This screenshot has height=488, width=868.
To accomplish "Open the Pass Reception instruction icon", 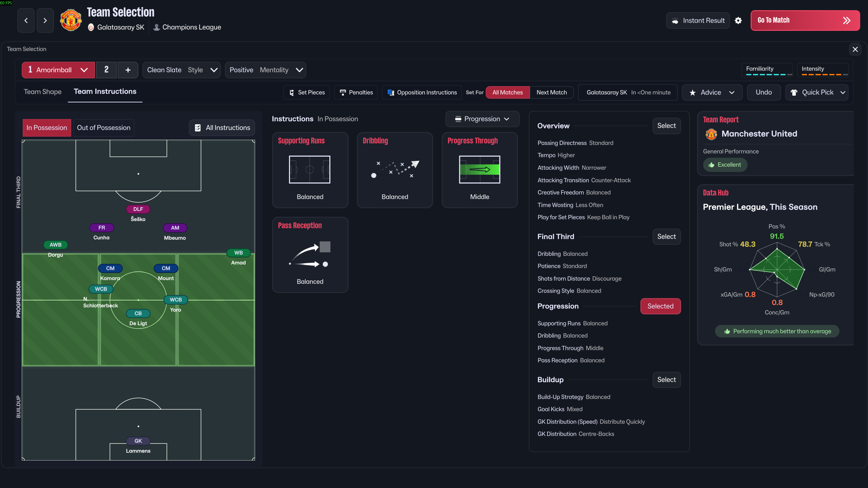I will tap(310, 254).
